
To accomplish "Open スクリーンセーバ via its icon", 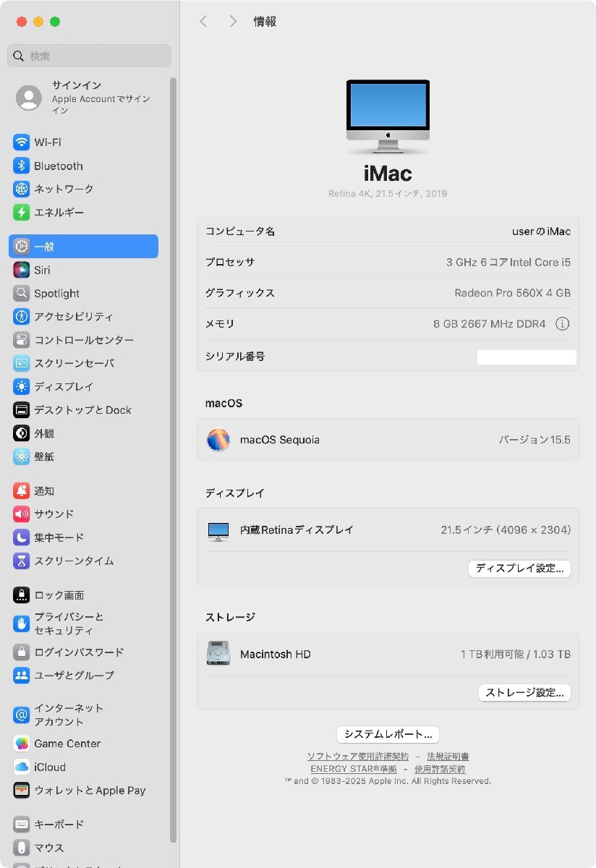I will click(x=22, y=363).
